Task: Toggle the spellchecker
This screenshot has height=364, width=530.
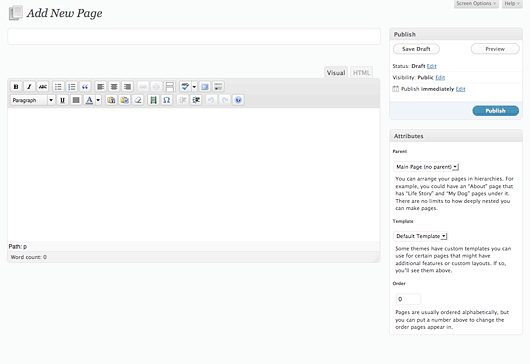Action: tap(185, 87)
